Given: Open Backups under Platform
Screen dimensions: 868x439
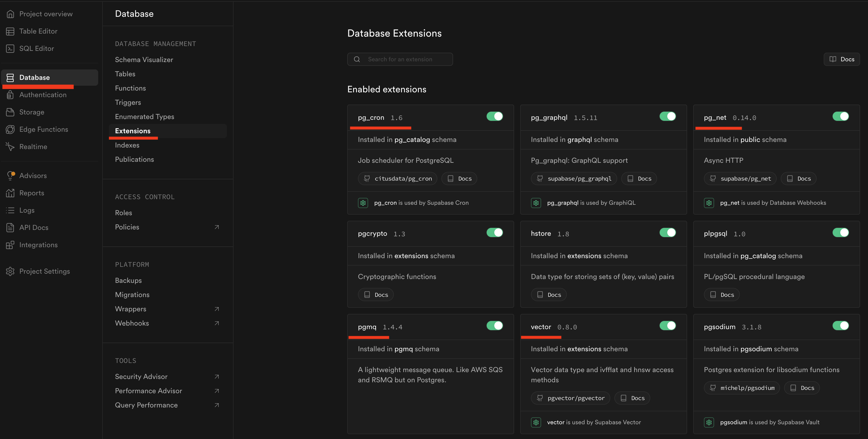Looking at the screenshot, I should 128,281.
